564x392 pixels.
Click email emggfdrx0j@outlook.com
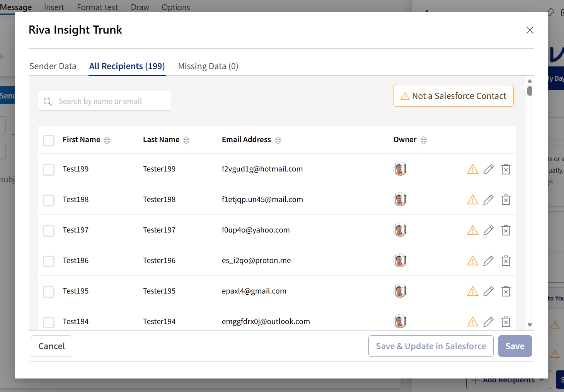pos(266,322)
